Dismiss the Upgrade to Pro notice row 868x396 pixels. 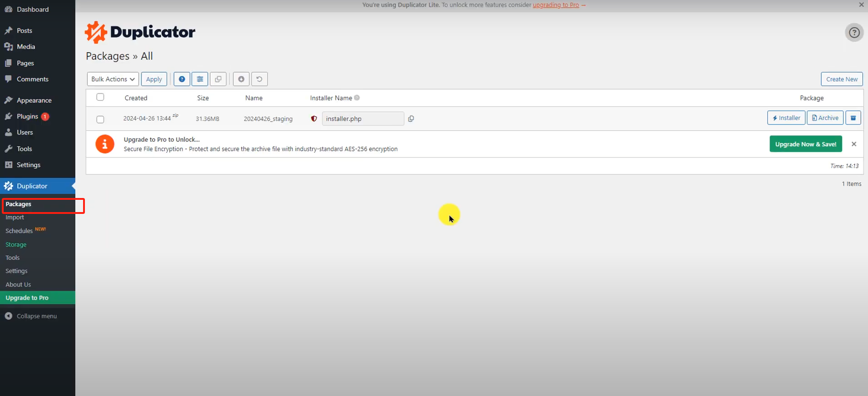853,144
